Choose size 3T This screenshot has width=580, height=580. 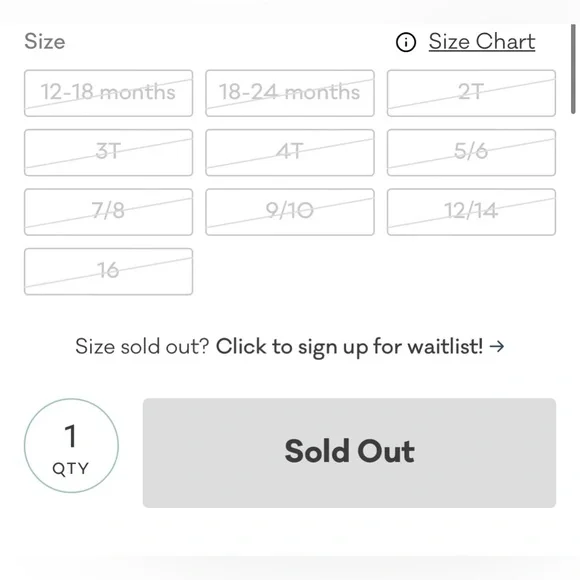point(108,152)
